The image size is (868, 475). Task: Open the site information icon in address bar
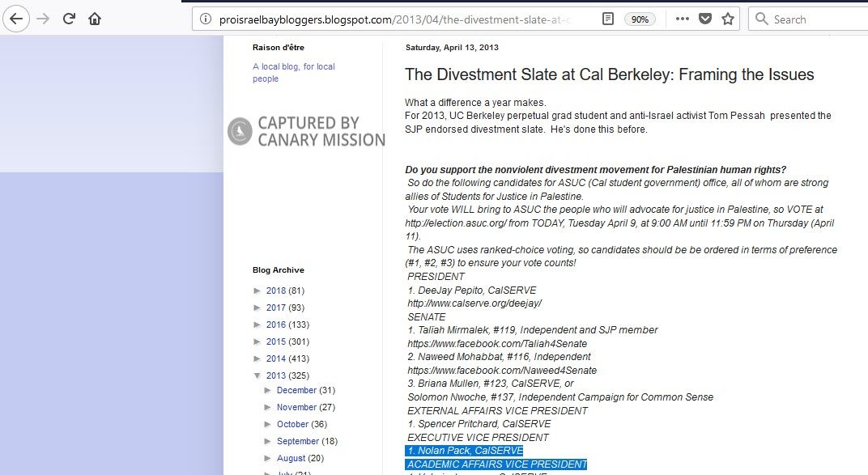click(x=206, y=19)
